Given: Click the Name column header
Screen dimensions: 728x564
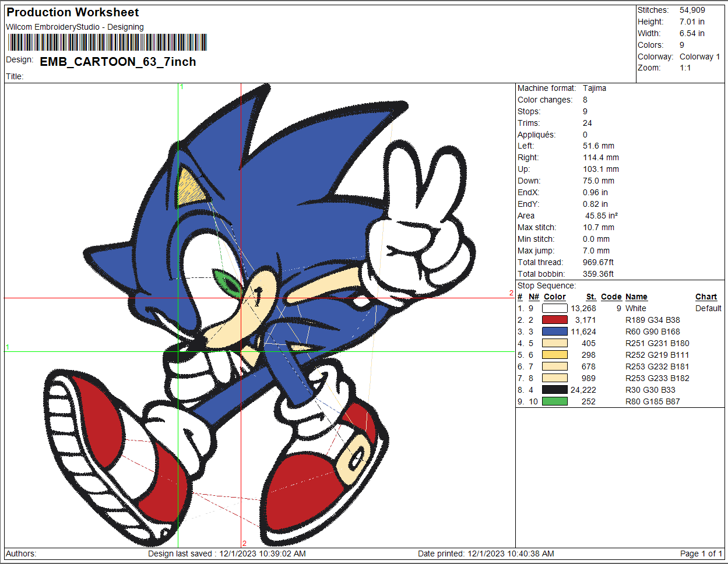Looking at the screenshot, I should coord(636,297).
